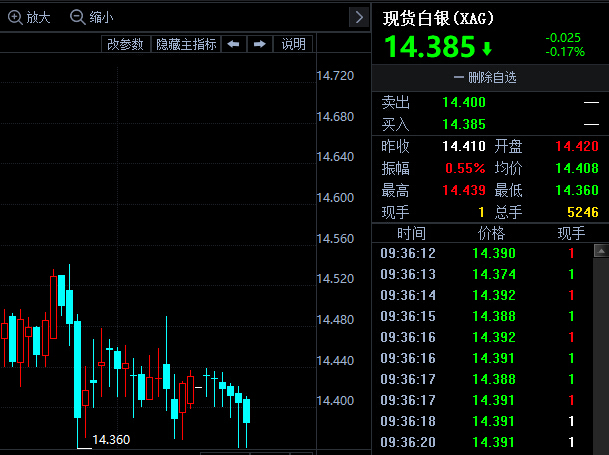Viewport: 609px width, 455px height.
Task: Click the 现手 column header in trade list
Action: coord(571,234)
